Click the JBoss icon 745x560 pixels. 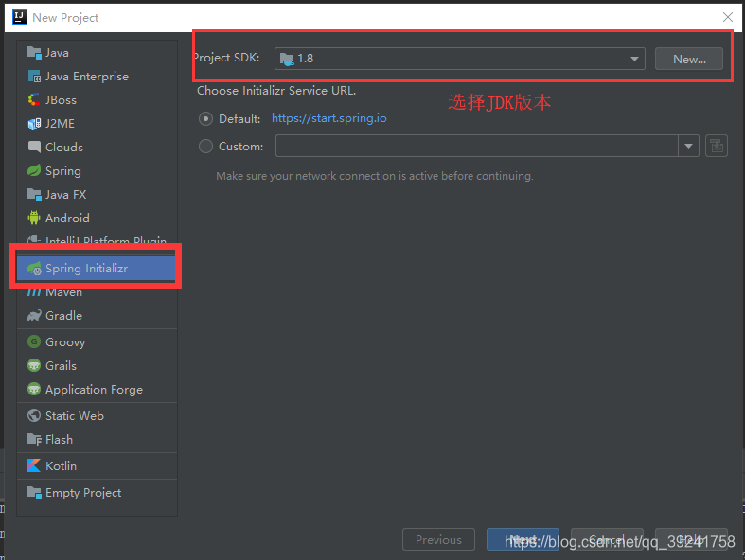[x=34, y=99]
